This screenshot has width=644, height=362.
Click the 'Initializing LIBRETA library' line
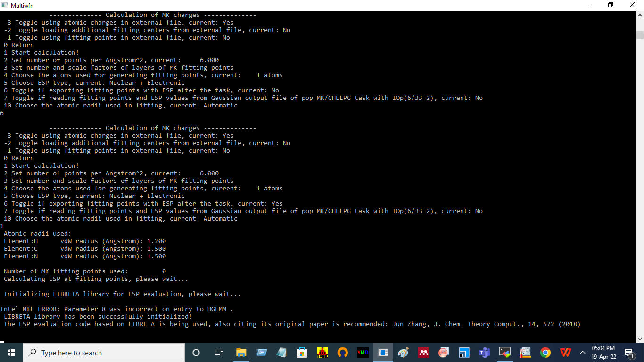pyautogui.click(x=123, y=294)
